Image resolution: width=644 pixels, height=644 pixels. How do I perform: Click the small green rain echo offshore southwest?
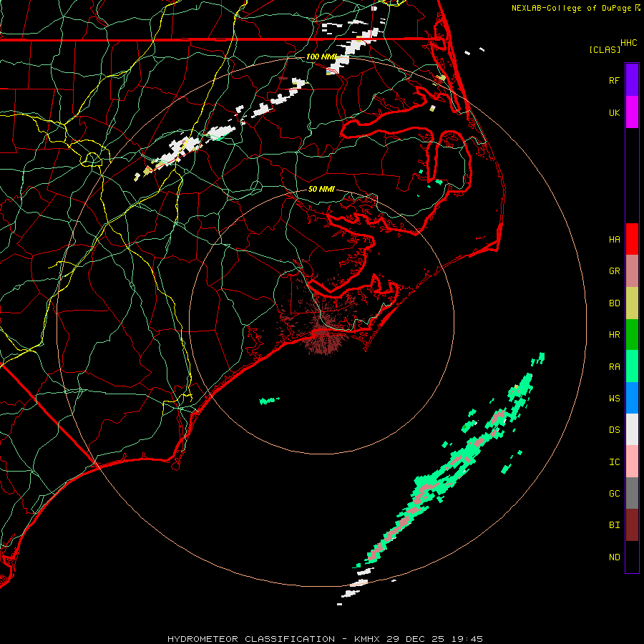point(269,400)
